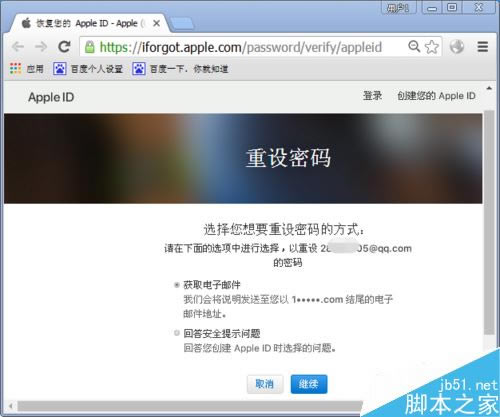Viewport: 500px width, 417px height.
Task: Open the 创建您的 Apple ID link
Action: point(436,96)
